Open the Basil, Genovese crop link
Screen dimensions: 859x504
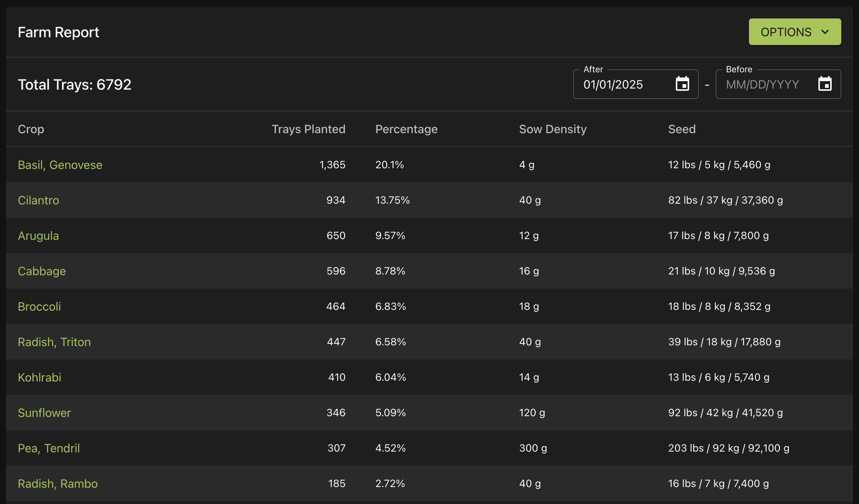click(x=60, y=165)
